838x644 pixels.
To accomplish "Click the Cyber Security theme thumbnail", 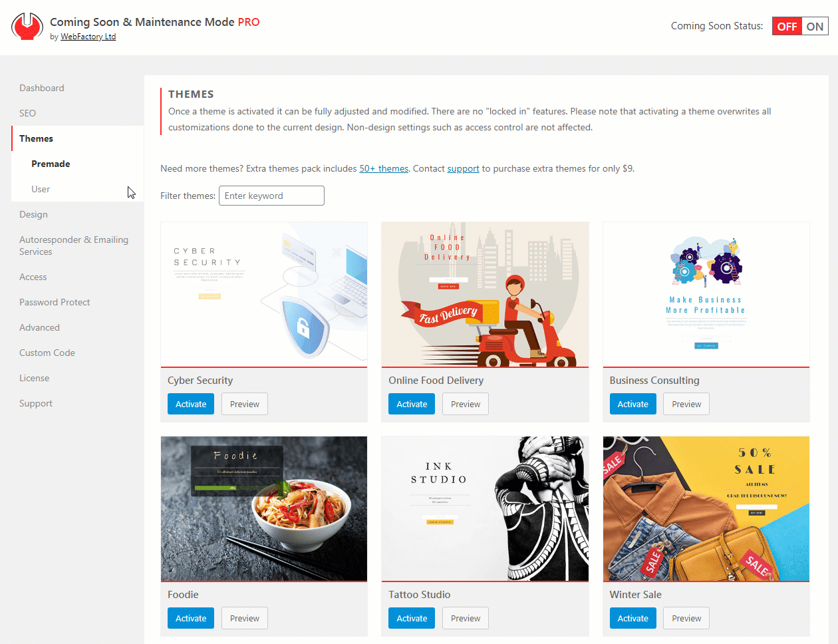I will coord(264,294).
